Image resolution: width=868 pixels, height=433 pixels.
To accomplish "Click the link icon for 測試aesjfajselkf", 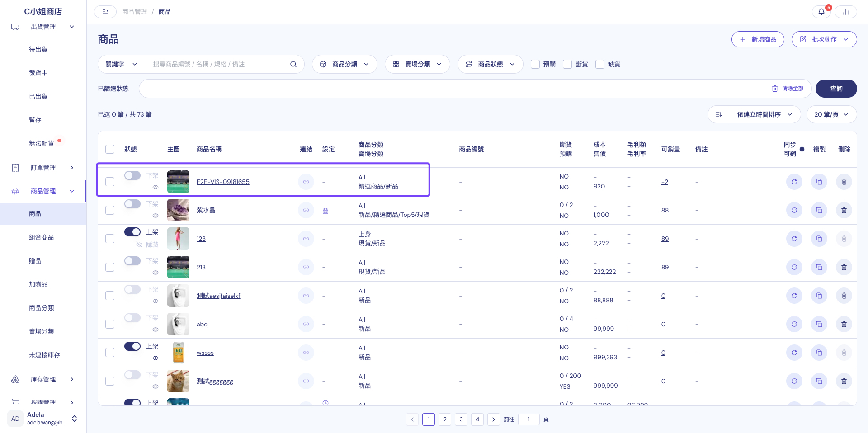I will pyautogui.click(x=306, y=296).
